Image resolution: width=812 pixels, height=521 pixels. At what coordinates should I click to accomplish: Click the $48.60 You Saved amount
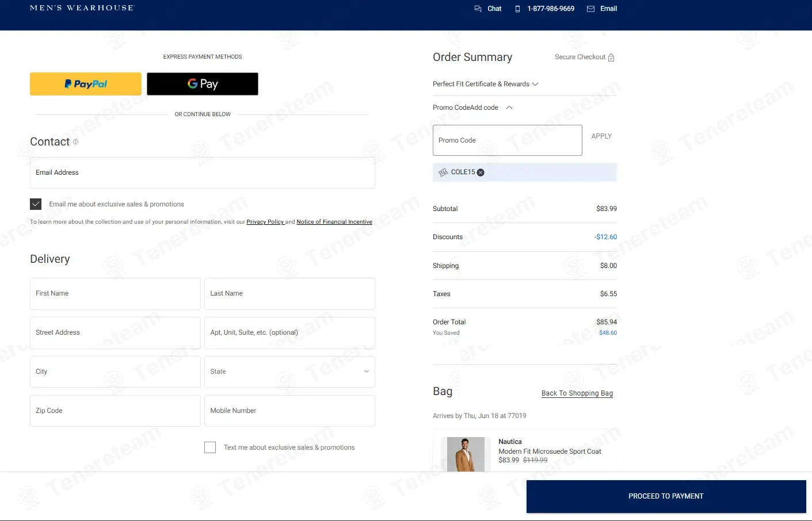click(x=608, y=333)
